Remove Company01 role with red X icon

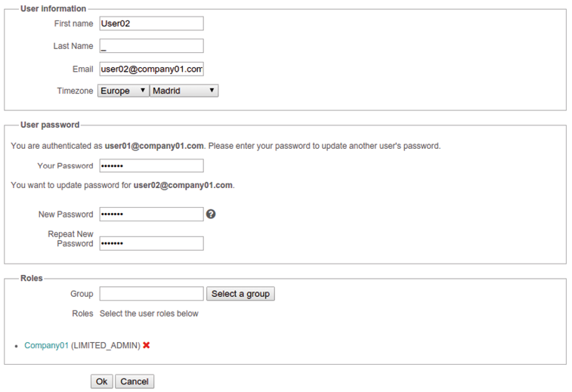147,345
